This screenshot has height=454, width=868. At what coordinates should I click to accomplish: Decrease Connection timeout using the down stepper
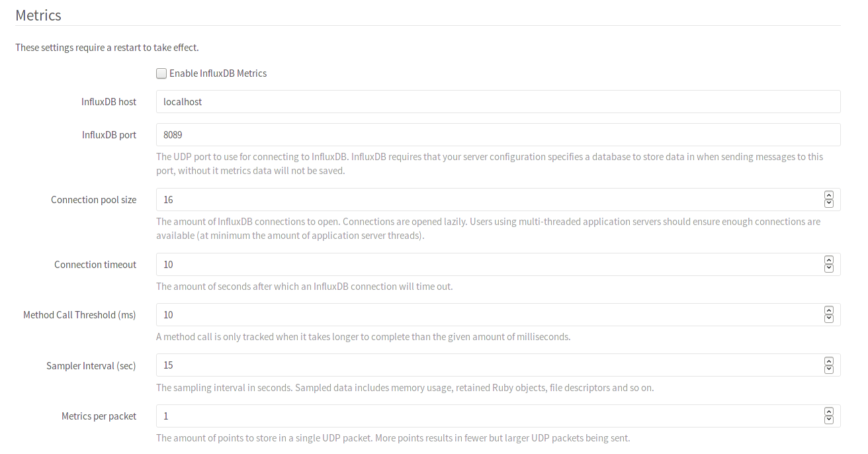tap(828, 268)
